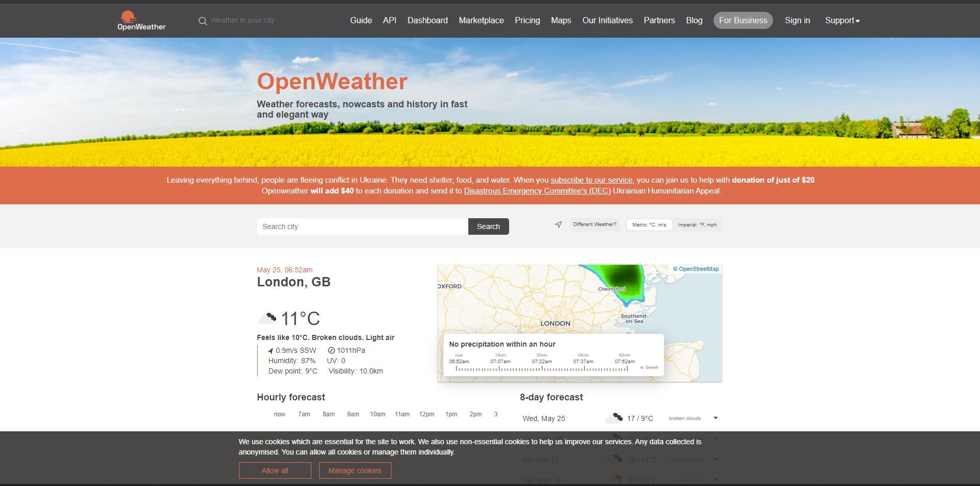Screen dimensions: 980x486
Task: Click the "8-day forecast" heading
Action: tap(551, 397)
